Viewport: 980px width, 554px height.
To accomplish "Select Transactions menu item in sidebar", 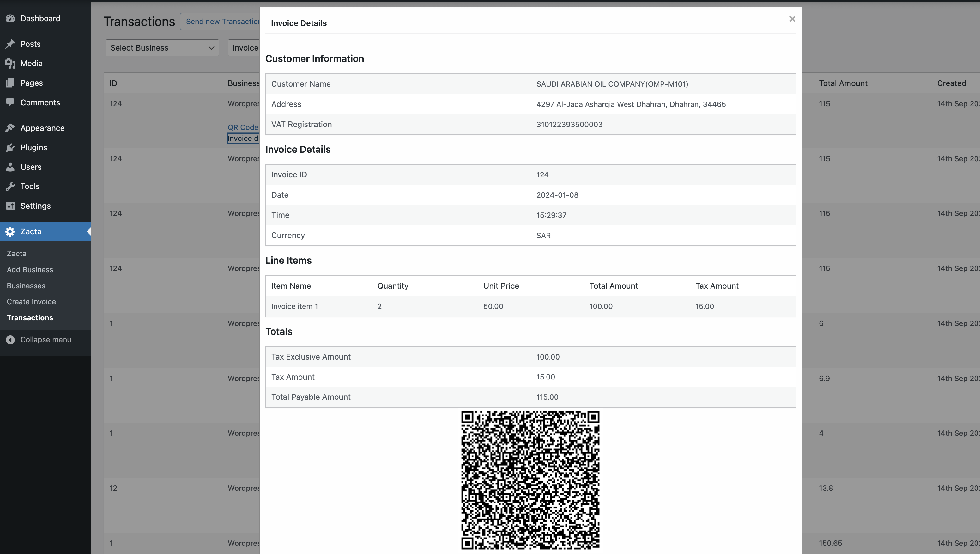I will 29,317.
